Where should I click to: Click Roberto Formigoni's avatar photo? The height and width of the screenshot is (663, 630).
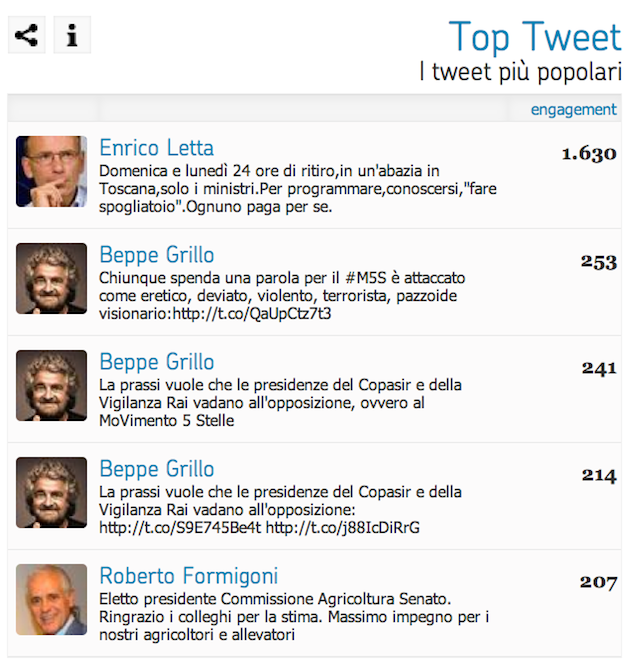coord(52,599)
